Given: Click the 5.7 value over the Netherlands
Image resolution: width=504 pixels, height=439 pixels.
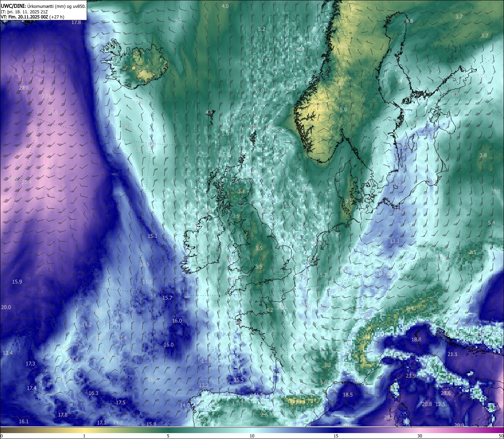Looking at the screenshot, I should (323, 275).
